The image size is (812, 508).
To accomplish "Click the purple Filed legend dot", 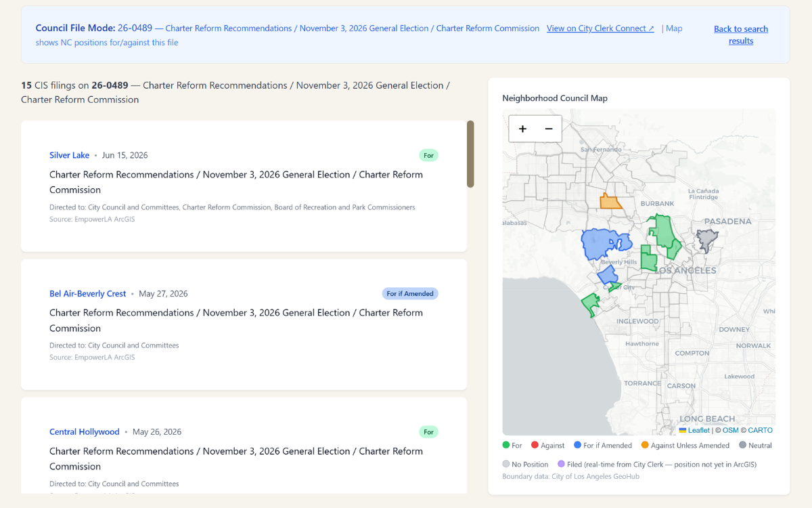I will [x=561, y=465].
